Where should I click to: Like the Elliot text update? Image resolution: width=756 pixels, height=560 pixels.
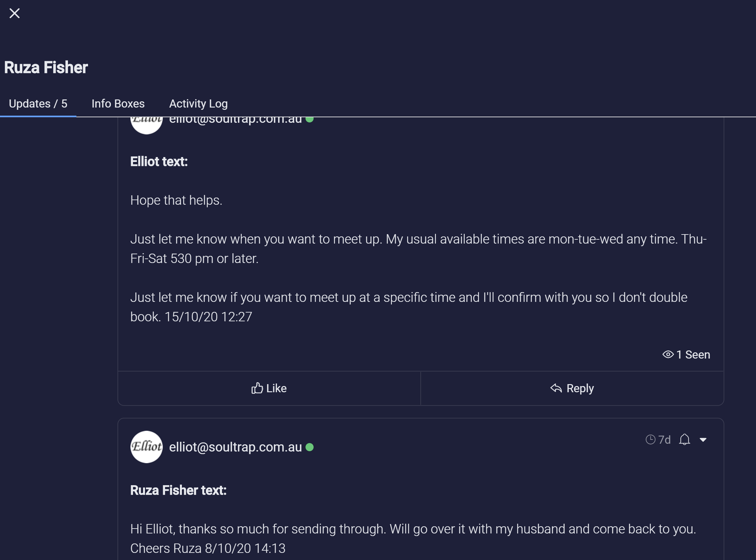(x=269, y=388)
